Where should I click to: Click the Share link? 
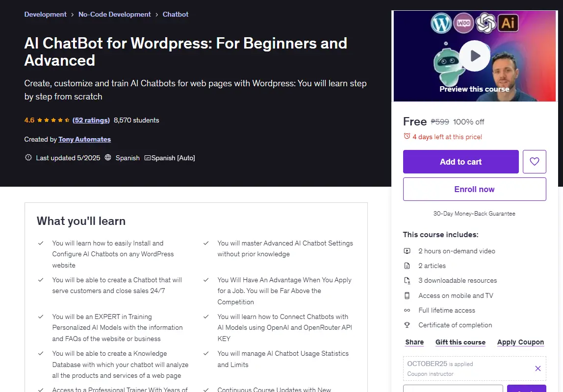click(x=414, y=342)
